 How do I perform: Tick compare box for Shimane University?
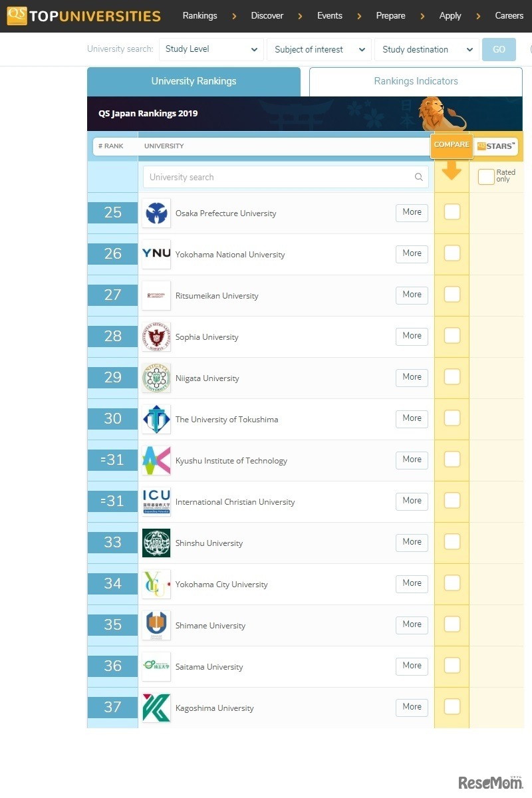[x=452, y=624]
